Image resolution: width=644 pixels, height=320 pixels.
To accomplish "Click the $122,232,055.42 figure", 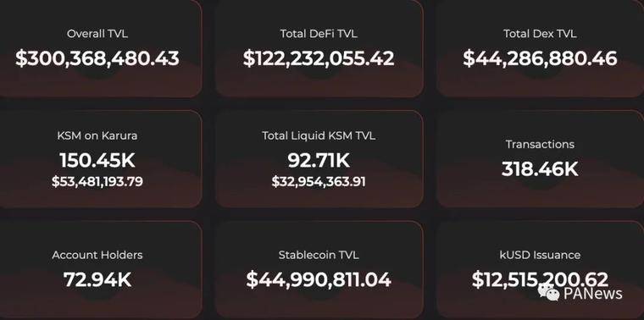I will pos(319,58).
